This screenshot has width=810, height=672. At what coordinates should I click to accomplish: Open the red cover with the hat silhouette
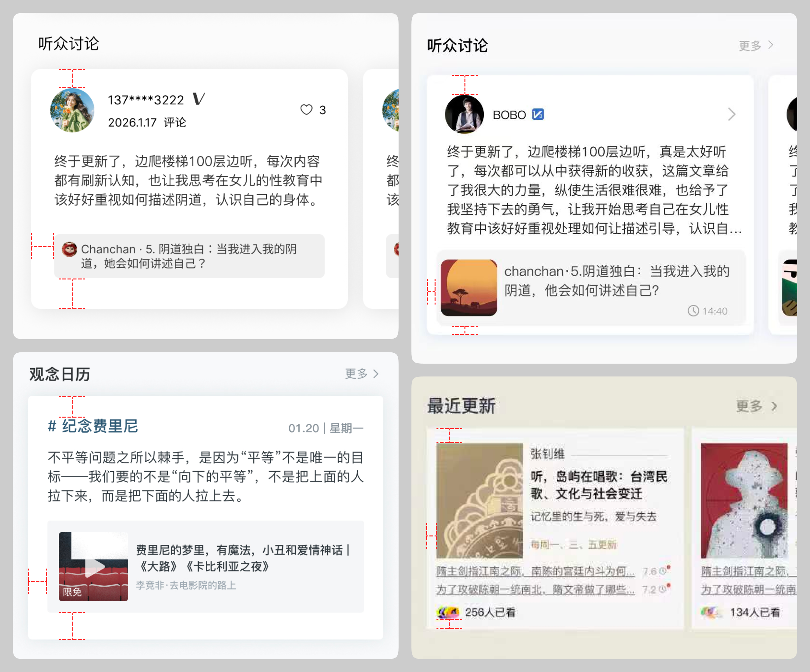tap(744, 500)
